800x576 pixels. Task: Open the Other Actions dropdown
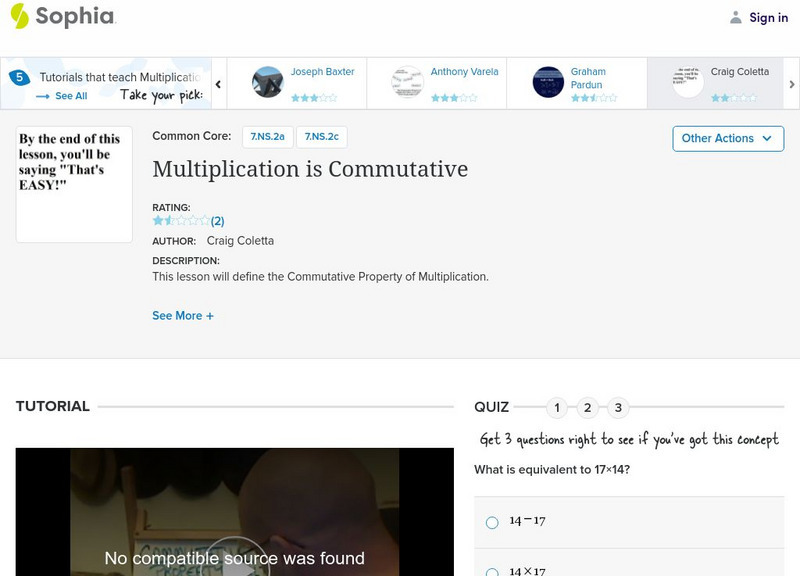point(727,138)
